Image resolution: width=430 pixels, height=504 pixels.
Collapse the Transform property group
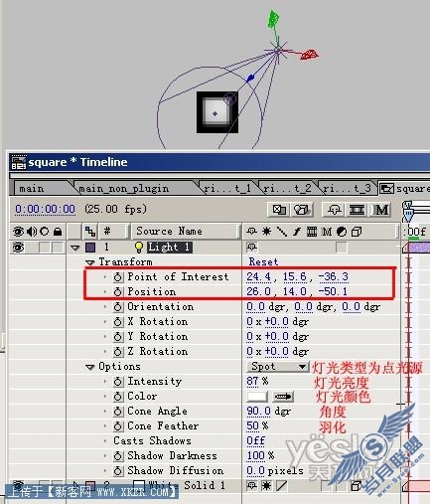click(x=89, y=262)
